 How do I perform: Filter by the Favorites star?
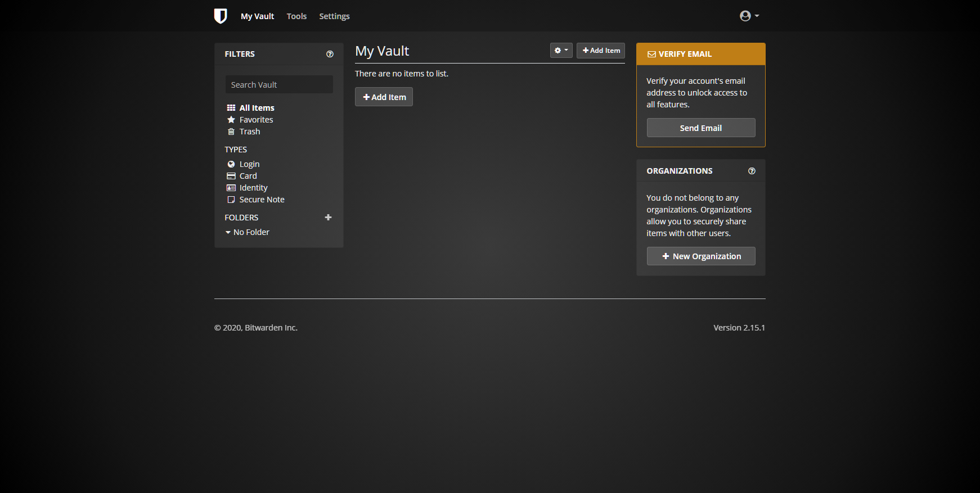[x=256, y=120]
